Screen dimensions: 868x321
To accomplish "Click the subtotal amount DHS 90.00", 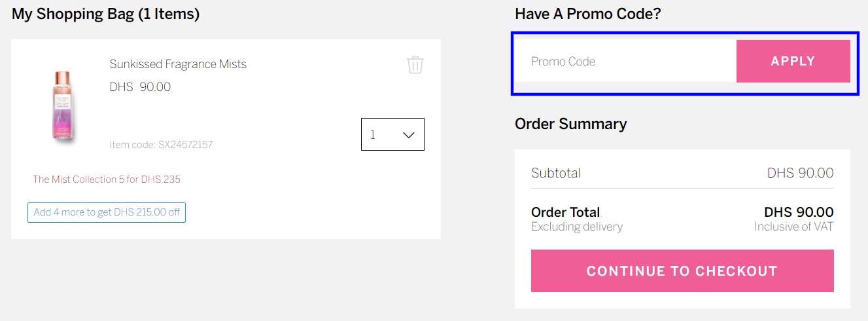I will tap(800, 173).
